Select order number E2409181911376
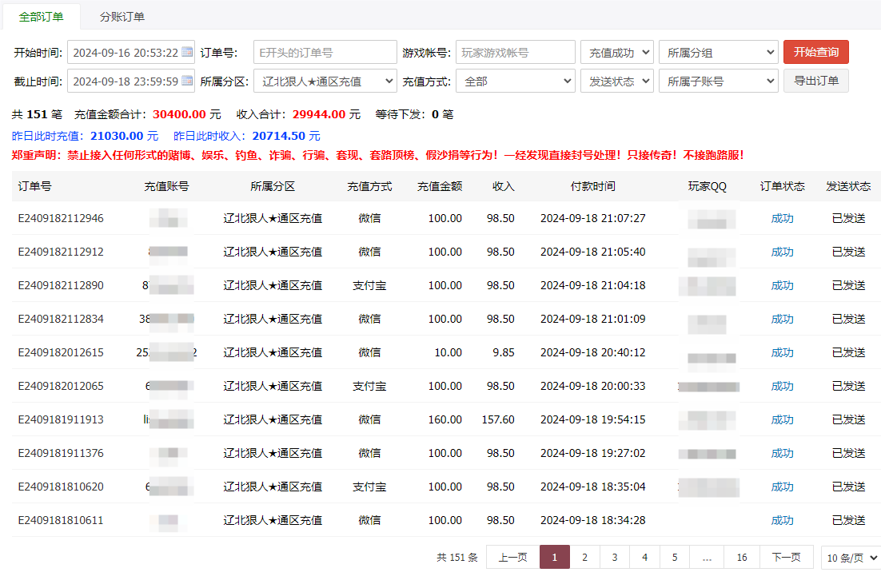This screenshot has width=881, height=588. tap(61, 453)
